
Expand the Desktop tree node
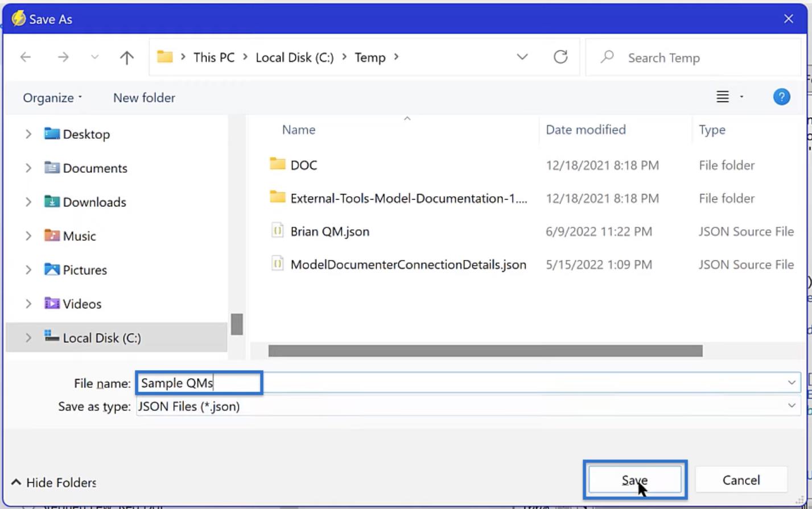click(28, 134)
